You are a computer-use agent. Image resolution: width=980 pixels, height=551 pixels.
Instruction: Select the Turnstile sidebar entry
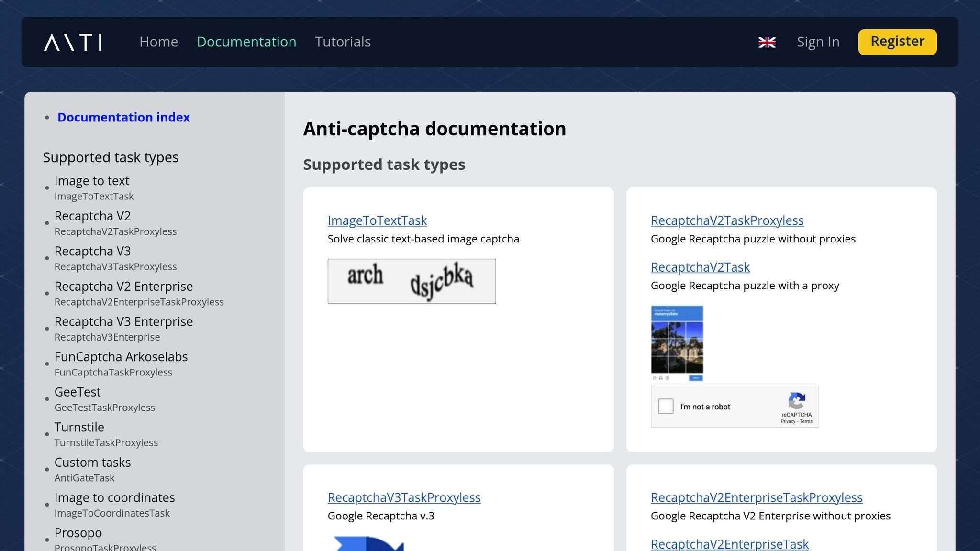[x=79, y=427]
